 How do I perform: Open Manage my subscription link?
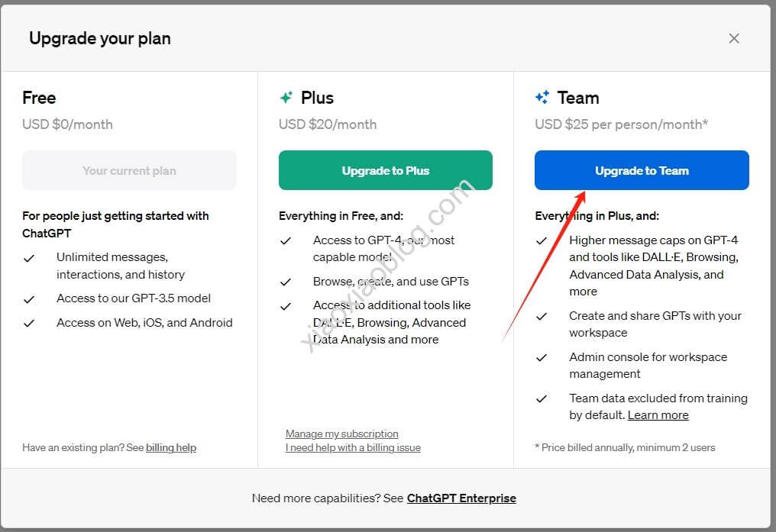[341, 434]
